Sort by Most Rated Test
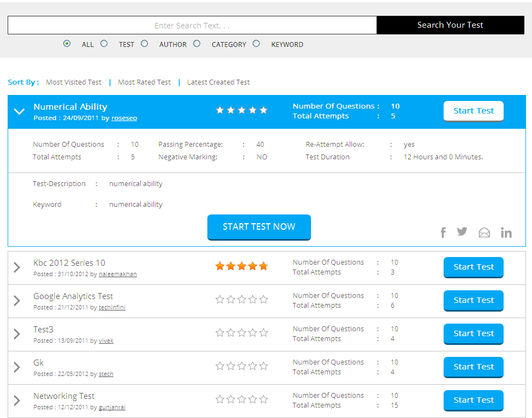The image size is (532, 418). click(x=144, y=82)
